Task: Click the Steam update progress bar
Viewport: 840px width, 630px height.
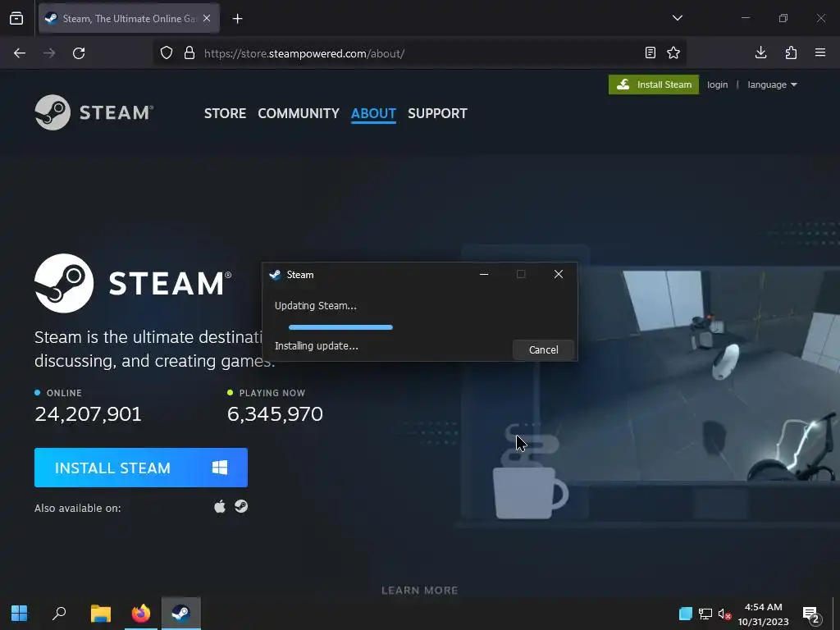Action: tap(340, 326)
